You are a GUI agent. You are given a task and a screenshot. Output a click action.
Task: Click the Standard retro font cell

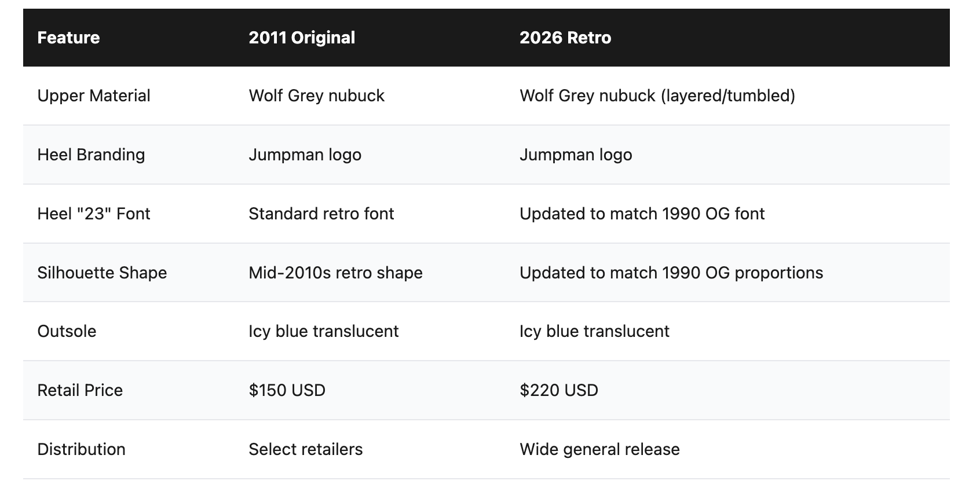coord(321,214)
